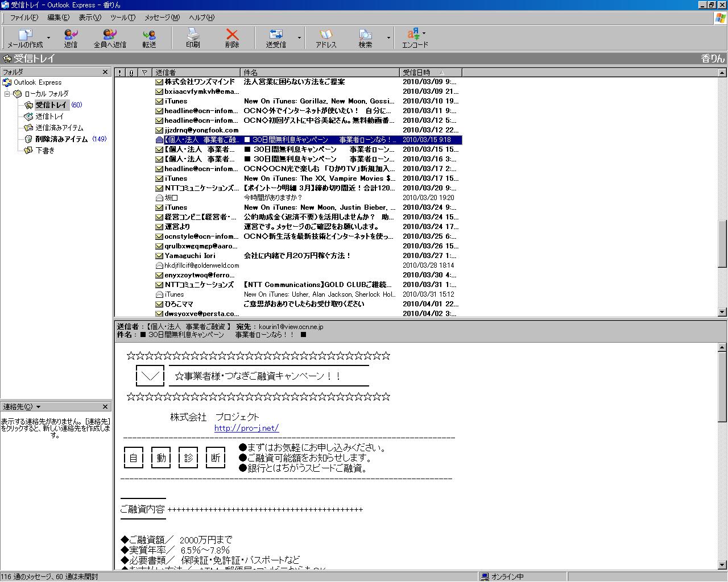
Task: Open the ツール(T) menu
Action: point(122,18)
